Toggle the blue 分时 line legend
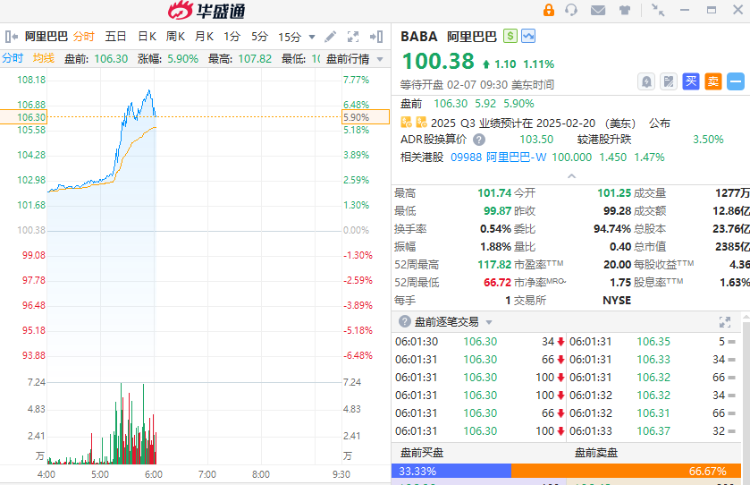Screen dimensions: 750x485 (x=12, y=58)
